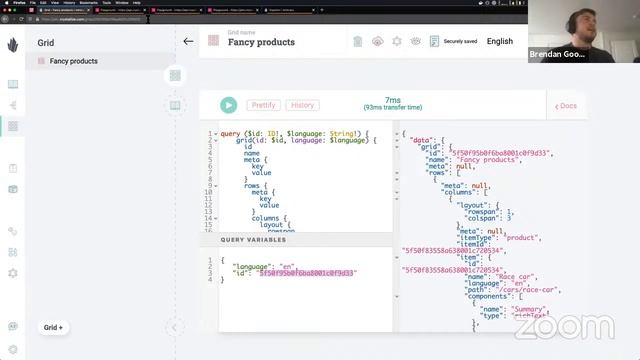Image resolution: width=640 pixels, height=360 pixels.
Task: Open the File menu in the menu bar
Action: tap(33, 2)
